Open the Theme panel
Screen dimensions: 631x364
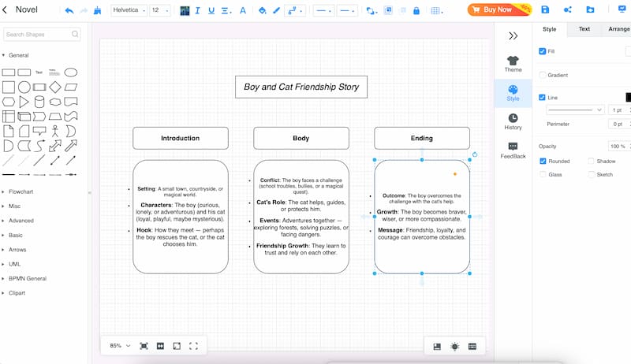pos(513,64)
